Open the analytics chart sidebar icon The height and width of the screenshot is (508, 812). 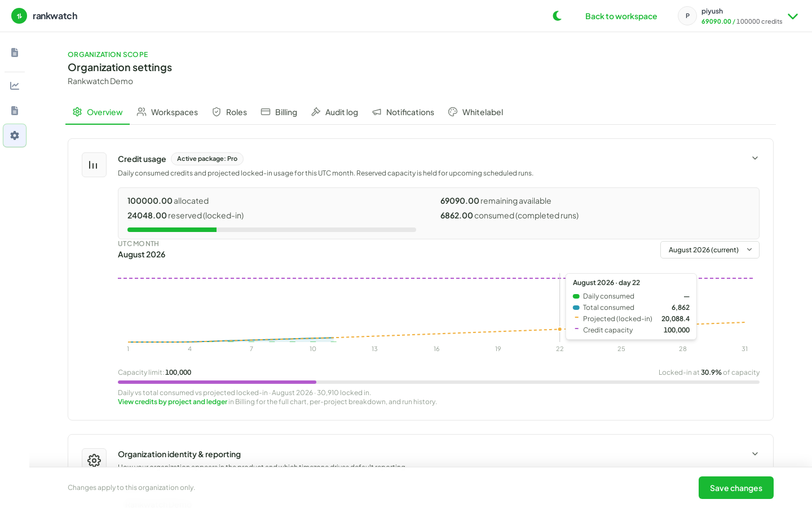[15, 86]
